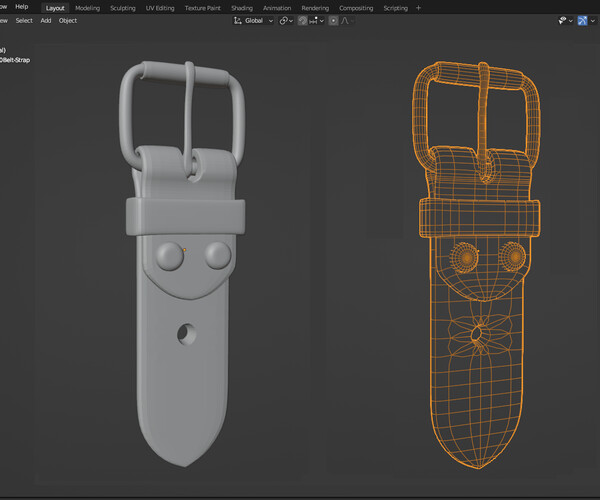Toggle the viewport gizmo display
The width and height of the screenshot is (600, 500).
pyautogui.click(x=582, y=21)
